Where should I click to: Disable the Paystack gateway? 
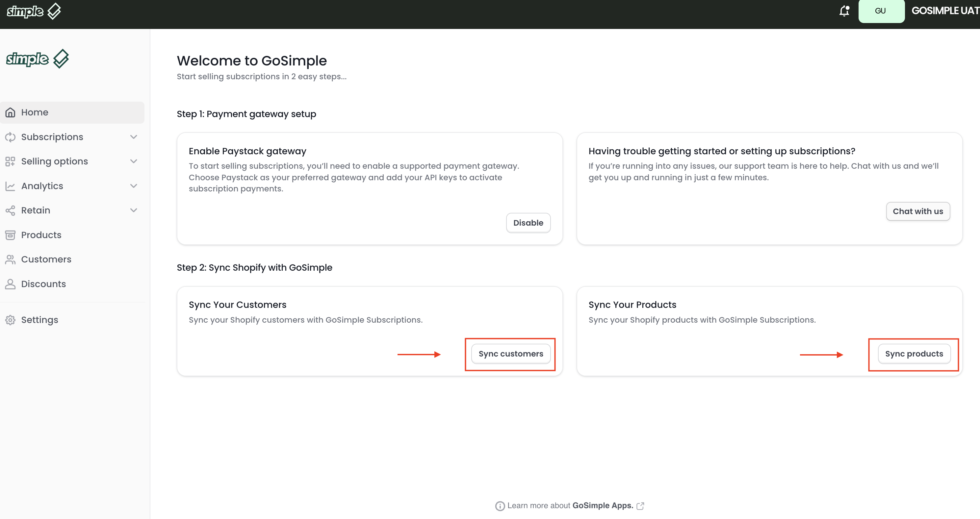point(528,223)
